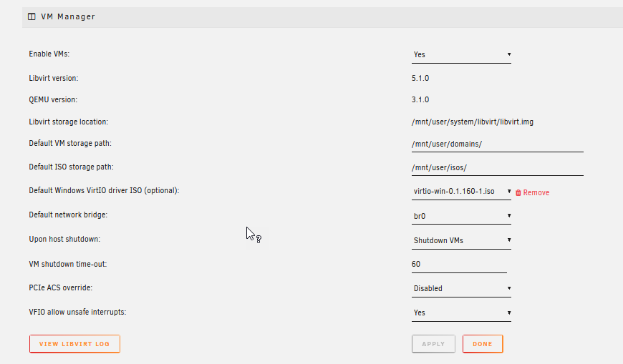This screenshot has width=623, height=364.
Task: Click the Default ISO storage path label
Action: pos(71,167)
